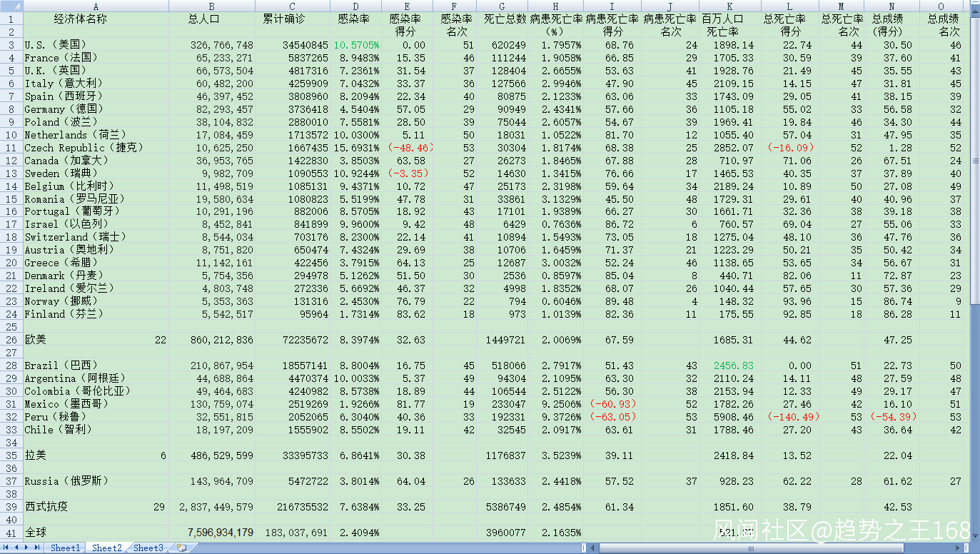The width and height of the screenshot is (980, 554).
Task: Select row 26 header
Action: [11, 340]
